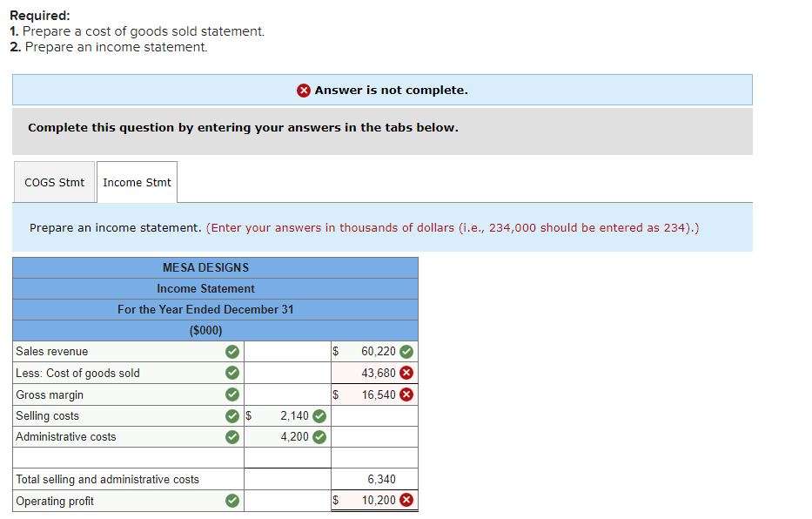Select the Less: Cost of goods sold label
The height and width of the screenshot is (519, 812).
77,373
